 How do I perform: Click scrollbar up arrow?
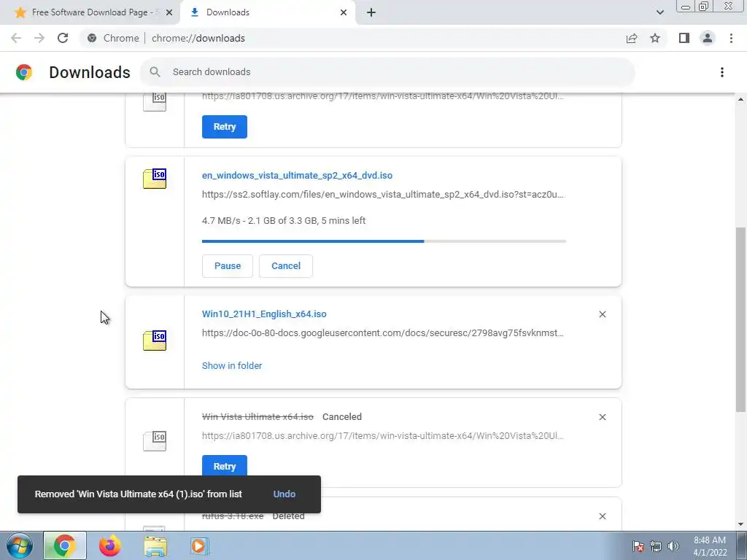[740, 99]
